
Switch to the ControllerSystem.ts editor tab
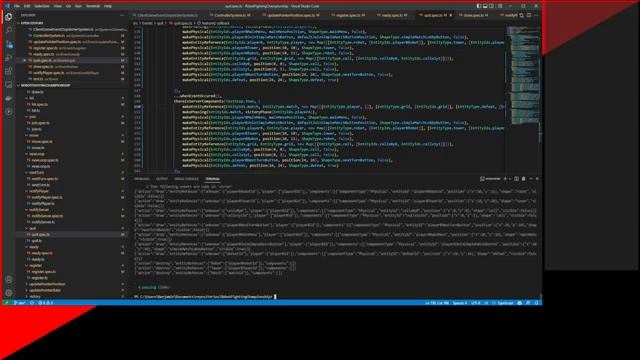click(229, 15)
